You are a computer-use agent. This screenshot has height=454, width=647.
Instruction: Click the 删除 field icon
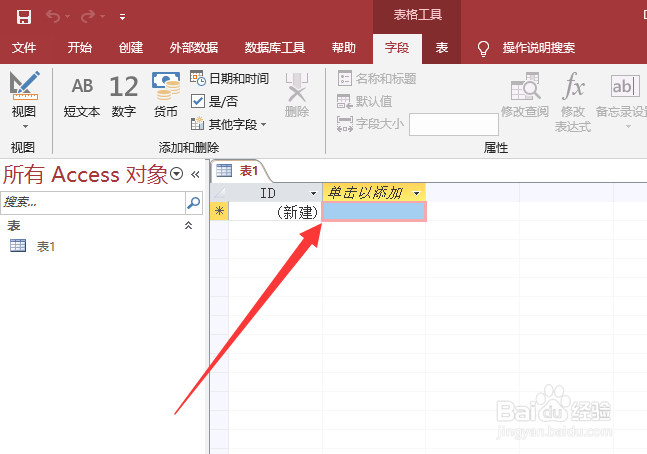(x=297, y=95)
